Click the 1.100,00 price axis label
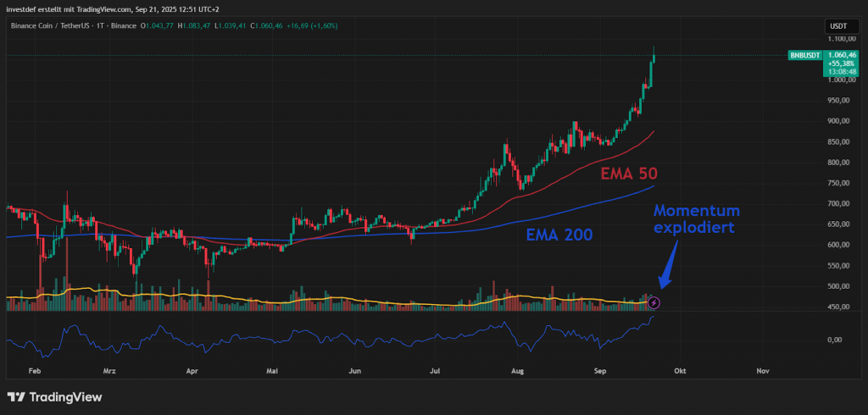 pos(843,39)
